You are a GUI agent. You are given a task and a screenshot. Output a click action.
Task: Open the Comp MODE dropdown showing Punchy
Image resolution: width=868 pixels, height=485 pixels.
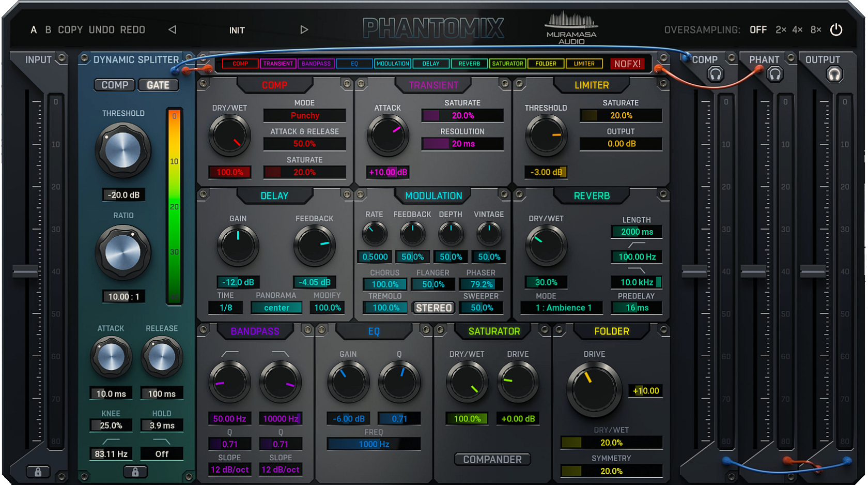click(x=305, y=115)
